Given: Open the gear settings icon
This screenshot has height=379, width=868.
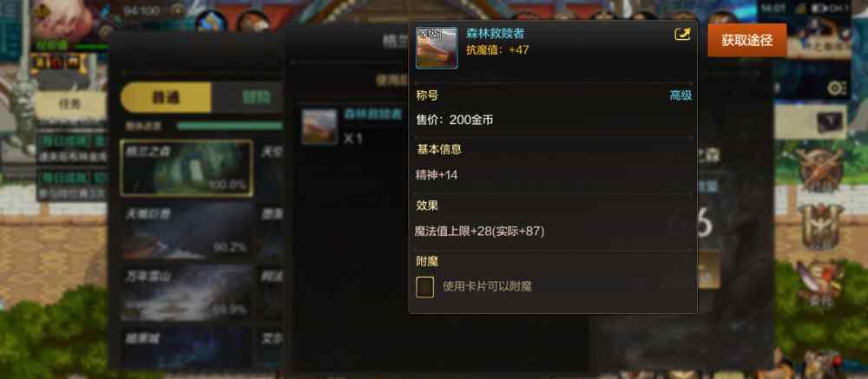Looking at the screenshot, I should (x=836, y=88).
